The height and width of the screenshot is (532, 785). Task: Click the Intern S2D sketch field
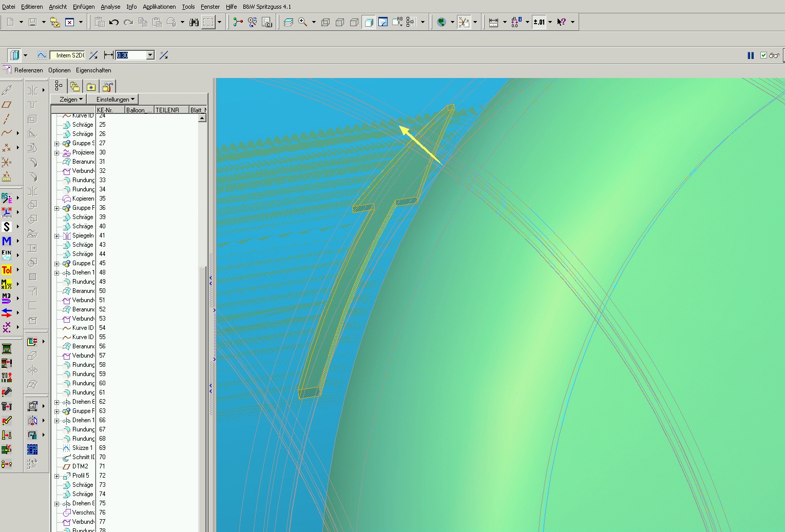pyautogui.click(x=67, y=55)
